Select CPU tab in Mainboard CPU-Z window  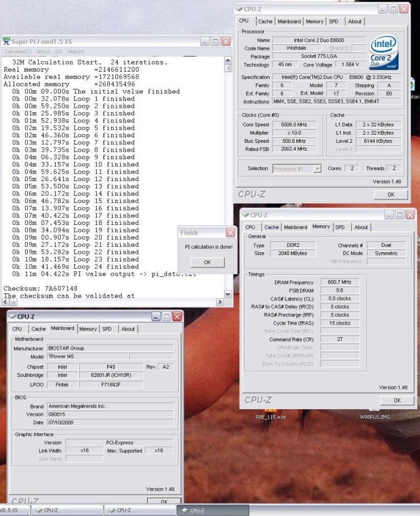pyautogui.click(x=17, y=329)
